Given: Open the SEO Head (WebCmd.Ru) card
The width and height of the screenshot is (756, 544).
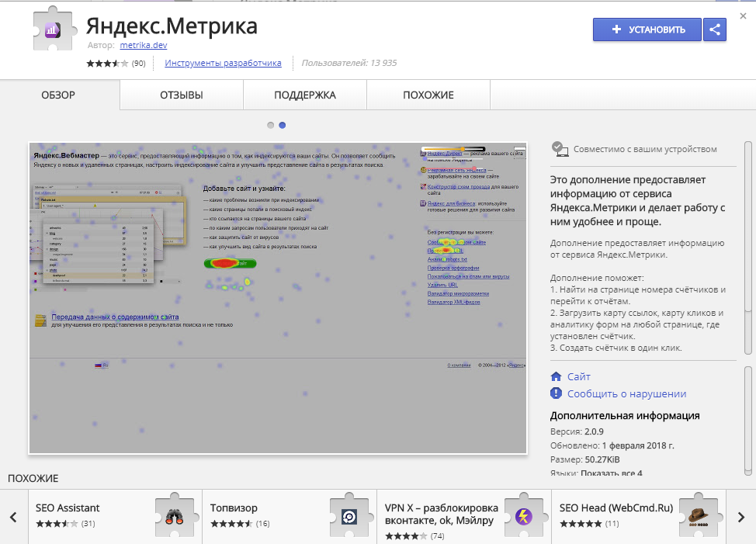Looking at the screenshot, I should coord(639,517).
